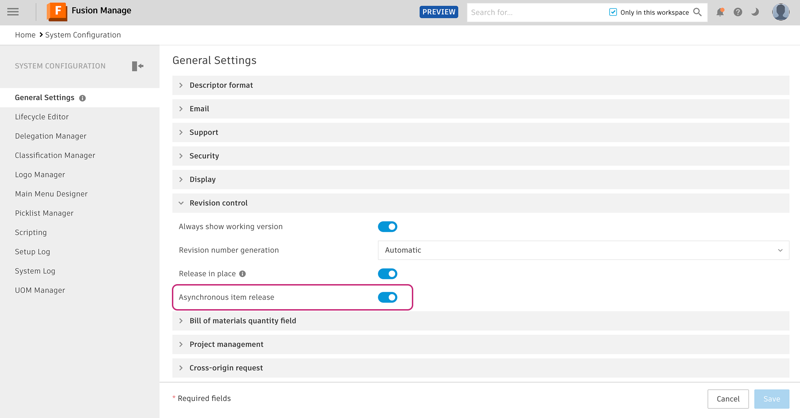Viewport: 800px width, 418px height.
Task: Open the hamburger main menu
Action: click(13, 12)
